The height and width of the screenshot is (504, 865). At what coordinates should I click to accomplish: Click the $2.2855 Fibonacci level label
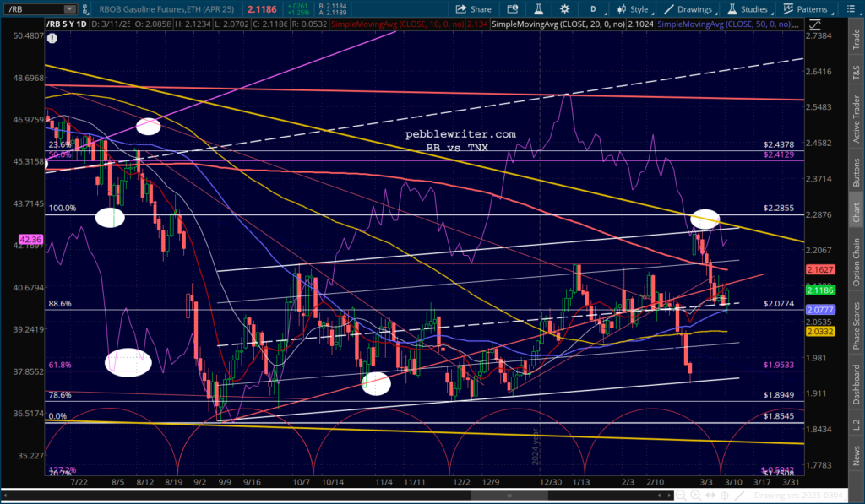778,208
